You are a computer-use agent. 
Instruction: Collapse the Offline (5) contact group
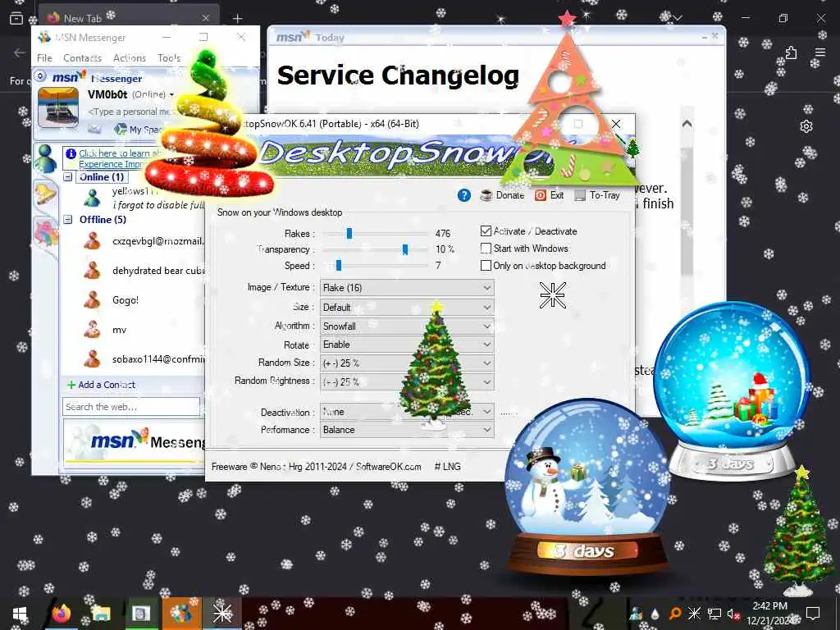[x=68, y=219]
